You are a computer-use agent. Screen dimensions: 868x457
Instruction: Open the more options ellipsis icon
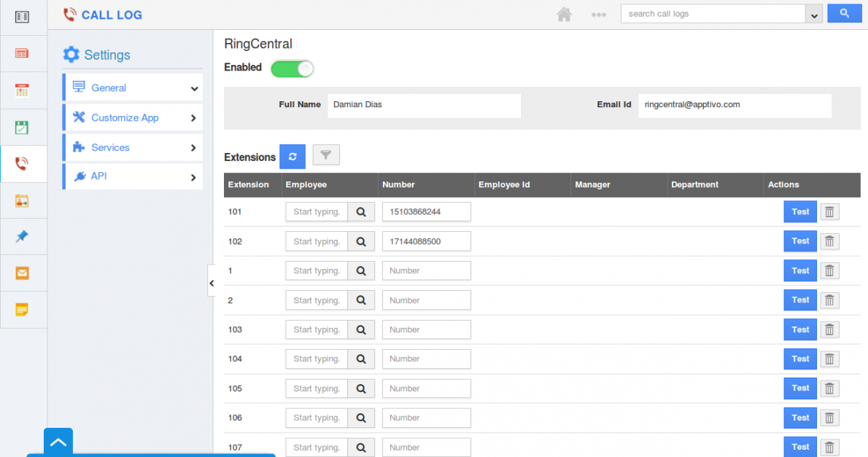(598, 15)
